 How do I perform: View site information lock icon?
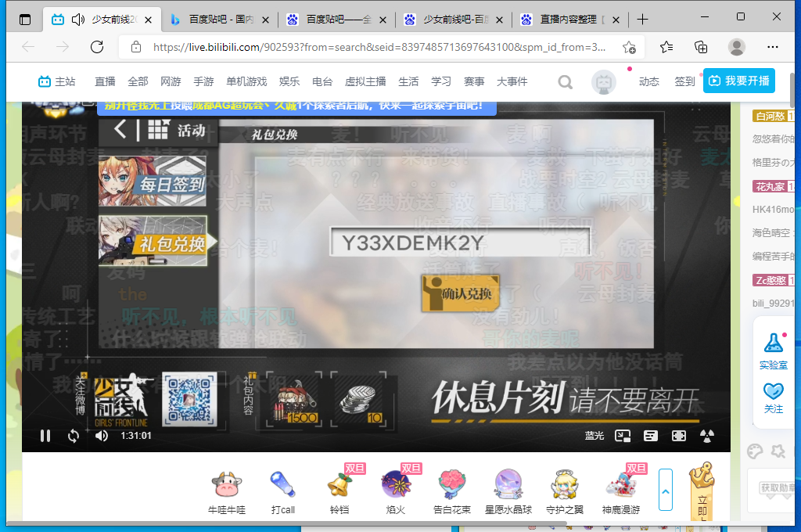(136, 47)
